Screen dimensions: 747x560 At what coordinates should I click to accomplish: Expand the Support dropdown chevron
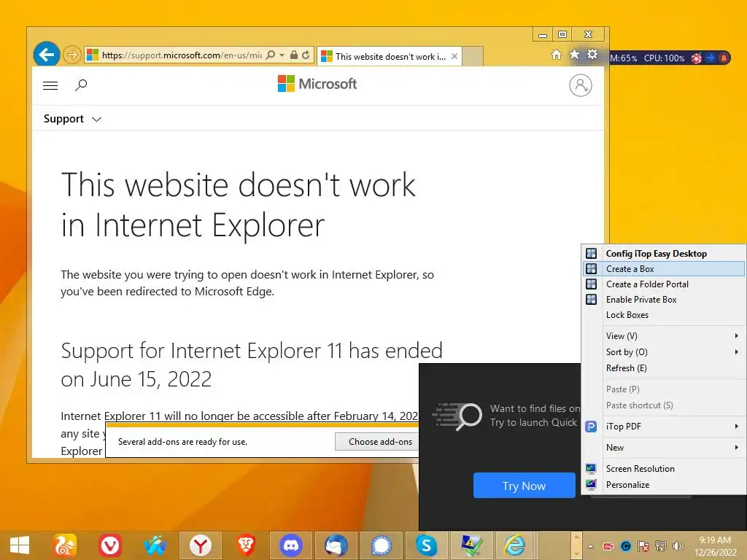click(97, 119)
